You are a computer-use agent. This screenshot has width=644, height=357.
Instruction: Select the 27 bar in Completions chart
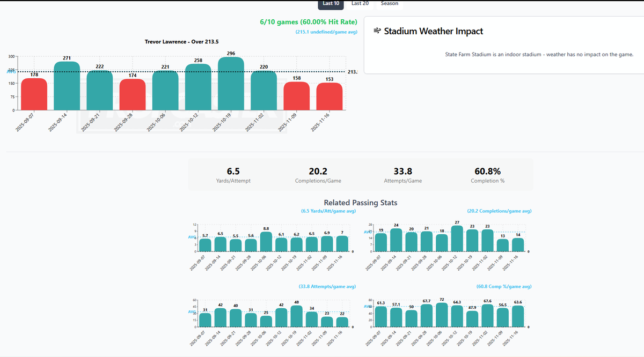457,239
